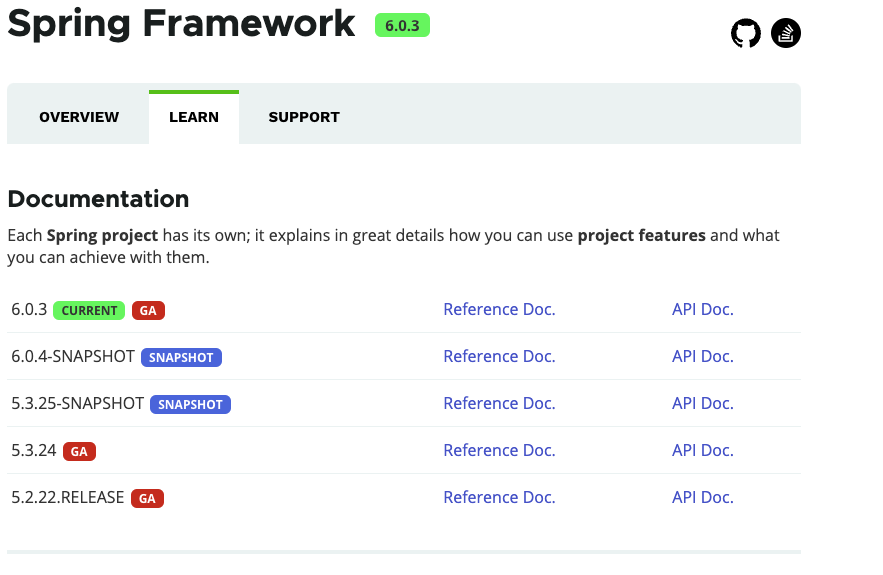The width and height of the screenshot is (883, 575).
Task: Open Reference Doc. for 5.3.25-SNAPSHOT
Action: [499, 403]
